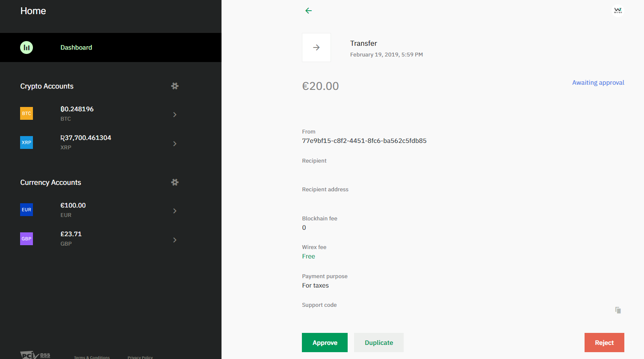Expand the XRP account chevron

point(174,144)
